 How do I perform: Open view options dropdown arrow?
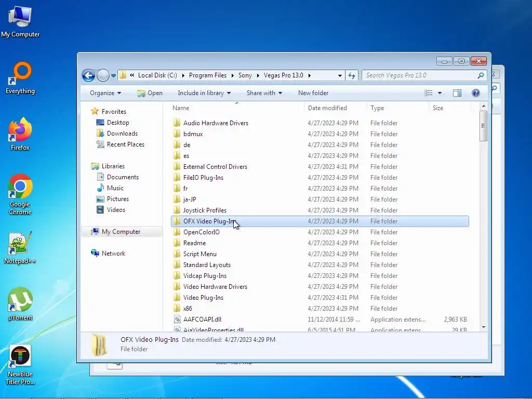pos(440,93)
